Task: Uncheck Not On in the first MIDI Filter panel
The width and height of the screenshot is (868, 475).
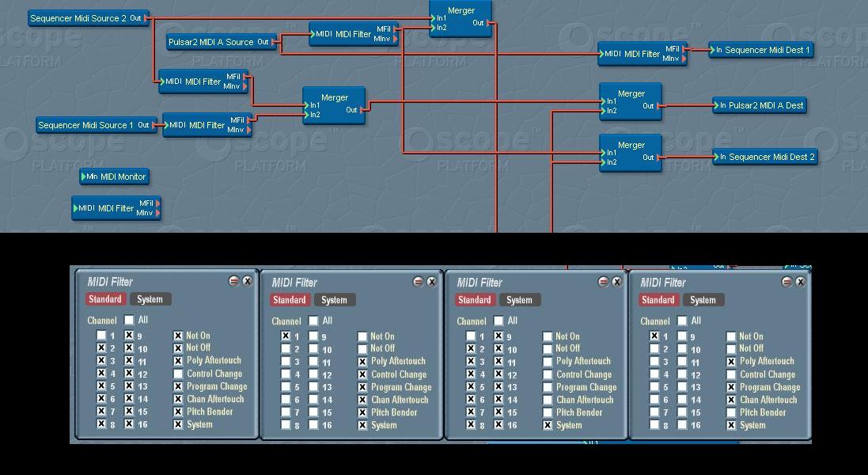Action: click(178, 336)
